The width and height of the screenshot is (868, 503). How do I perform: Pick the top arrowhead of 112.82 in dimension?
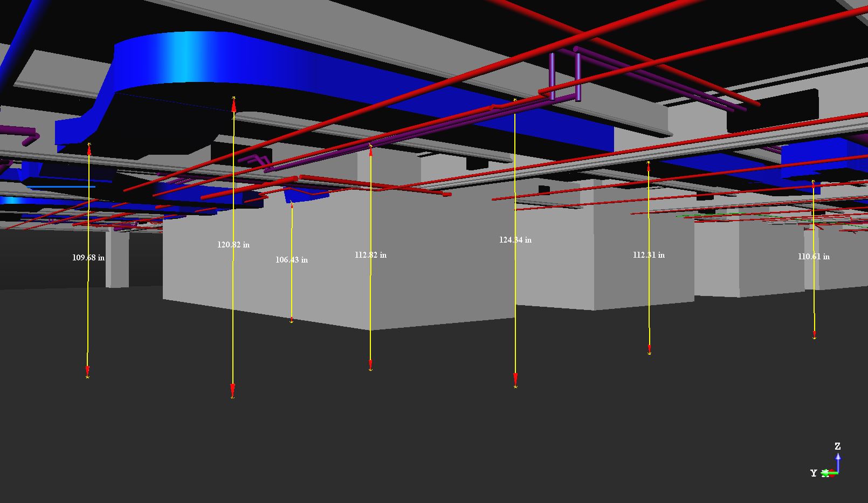point(371,151)
